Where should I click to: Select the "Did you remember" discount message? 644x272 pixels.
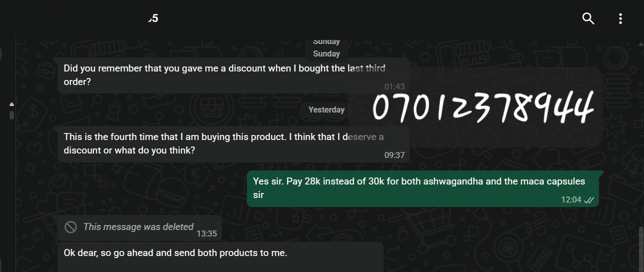point(224,75)
